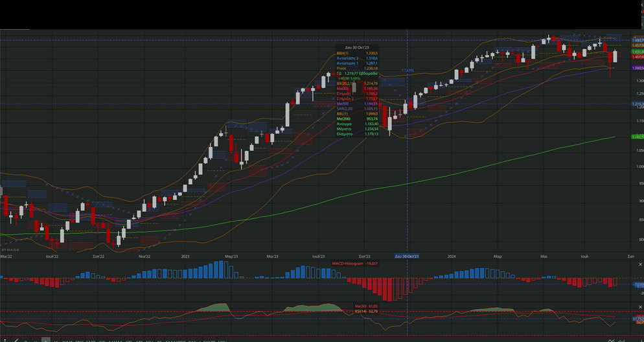Click the green 1.102,5 Me(200) price tag
The image size is (644, 342).
tap(638, 136)
